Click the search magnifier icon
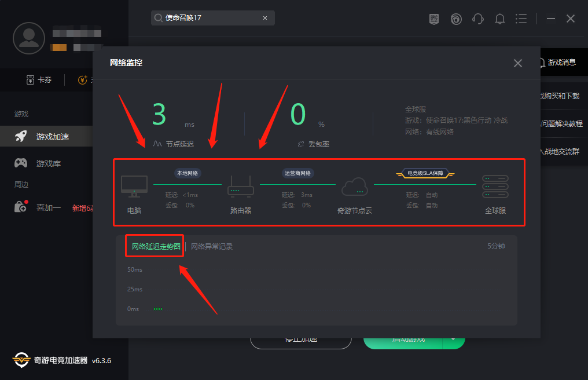Image resolution: width=588 pixels, height=380 pixels. tap(158, 18)
